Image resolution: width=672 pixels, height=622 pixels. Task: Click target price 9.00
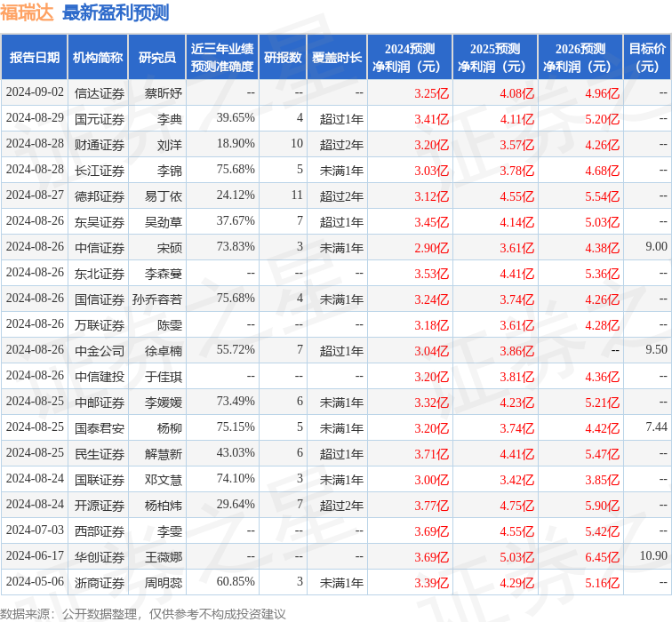[656, 247]
